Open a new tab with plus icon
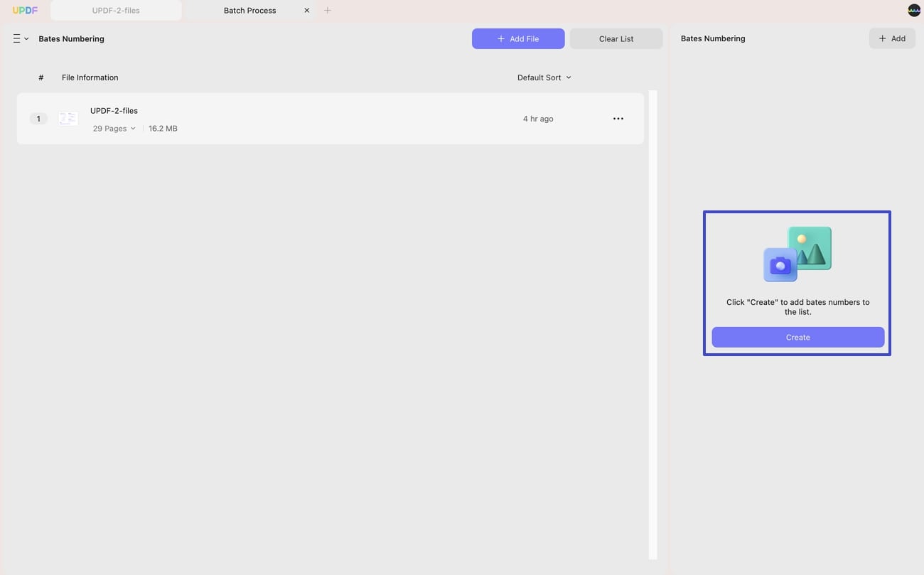The height and width of the screenshot is (575, 924). tap(328, 11)
